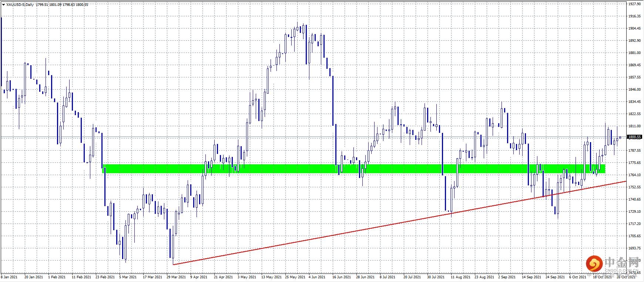Click the 20 Jan 2021 date label

pos(34,277)
